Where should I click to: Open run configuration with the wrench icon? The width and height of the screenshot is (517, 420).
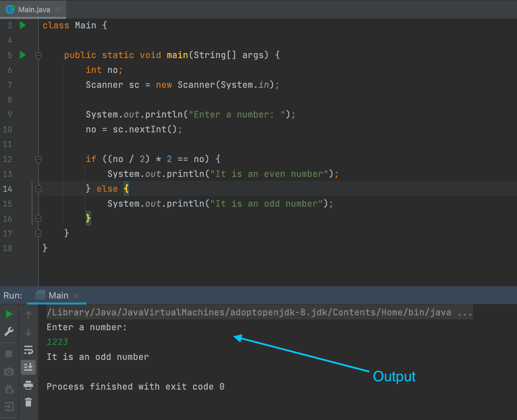point(9,332)
